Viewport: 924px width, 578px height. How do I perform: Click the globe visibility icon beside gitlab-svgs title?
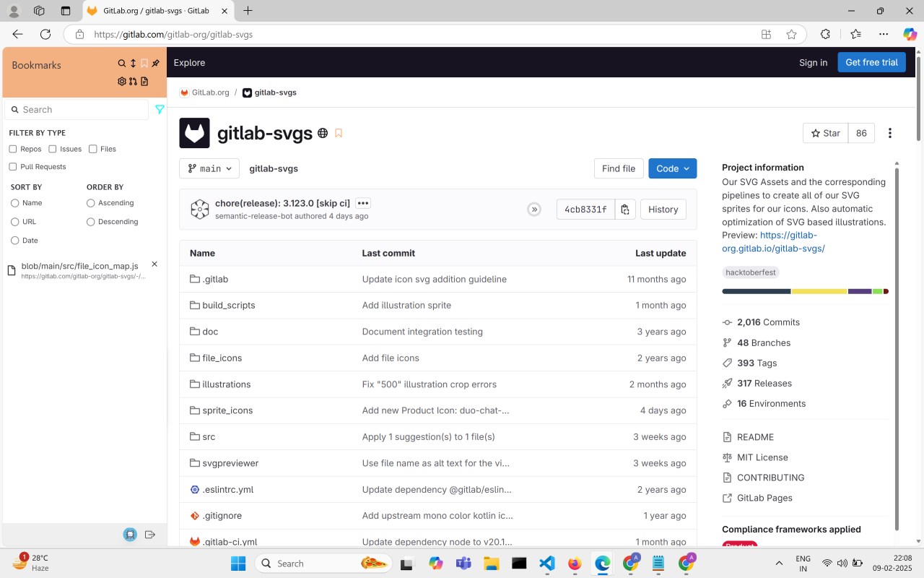(323, 133)
